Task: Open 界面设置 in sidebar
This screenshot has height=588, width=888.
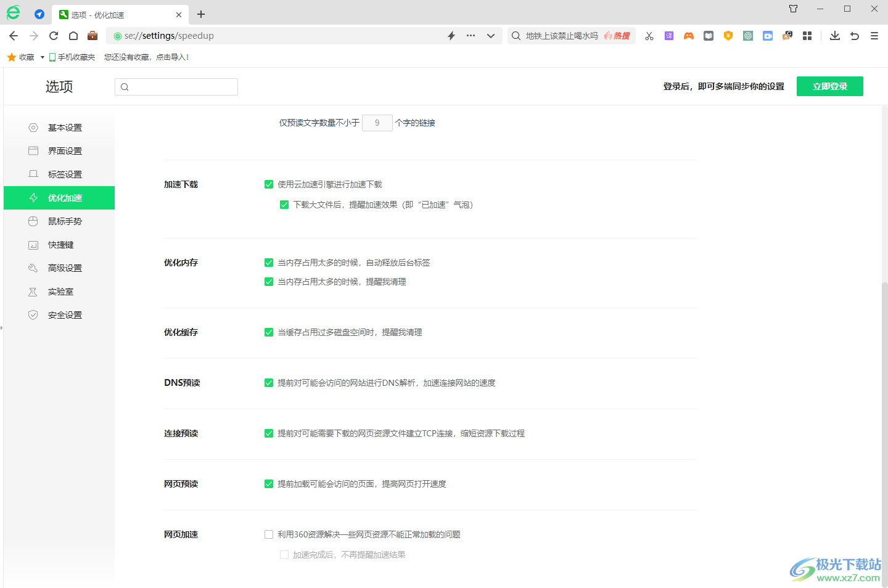Action: pos(59,151)
